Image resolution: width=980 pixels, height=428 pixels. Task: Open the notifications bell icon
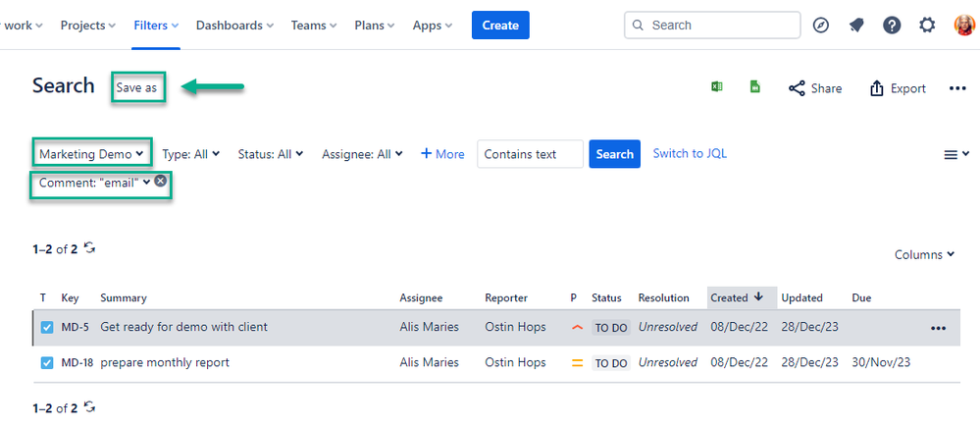(856, 26)
